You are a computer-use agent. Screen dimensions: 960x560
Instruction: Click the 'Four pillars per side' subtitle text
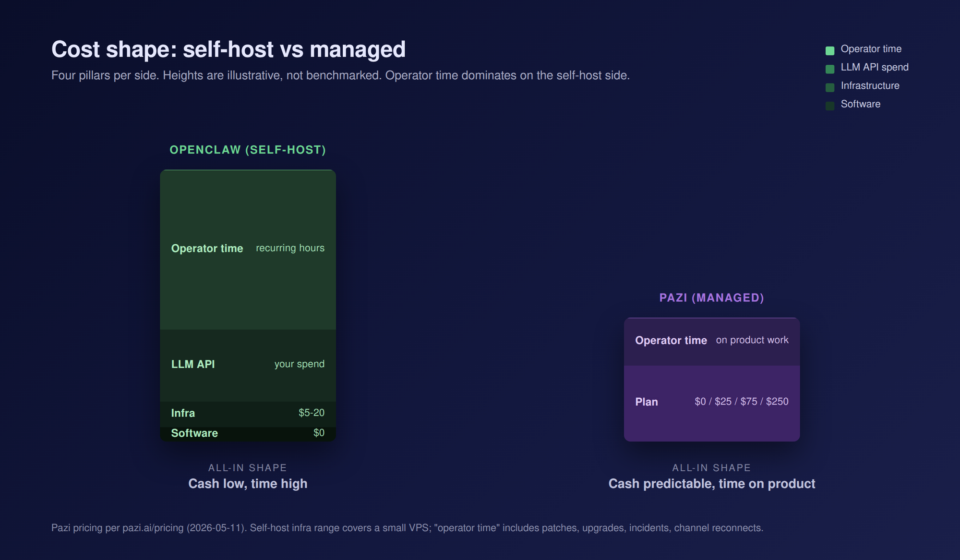coord(340,76)
